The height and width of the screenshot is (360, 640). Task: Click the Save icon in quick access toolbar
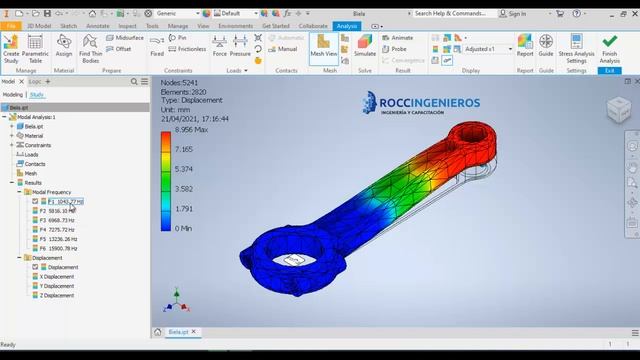click(47, 13)
